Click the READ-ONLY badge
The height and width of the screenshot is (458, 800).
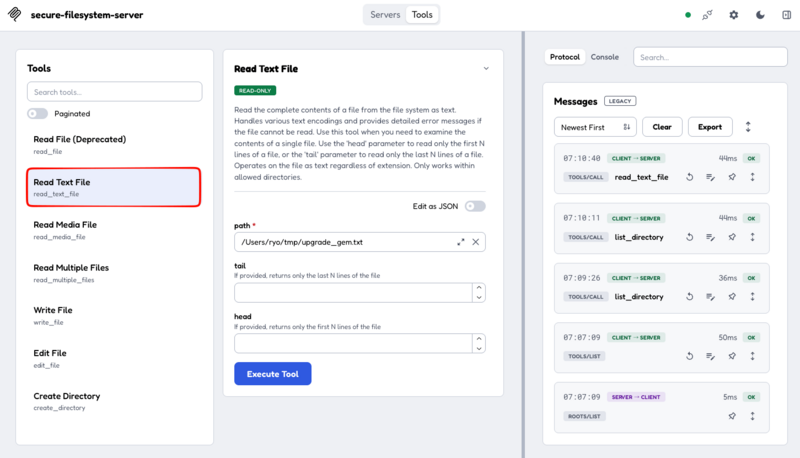(255, 90)
